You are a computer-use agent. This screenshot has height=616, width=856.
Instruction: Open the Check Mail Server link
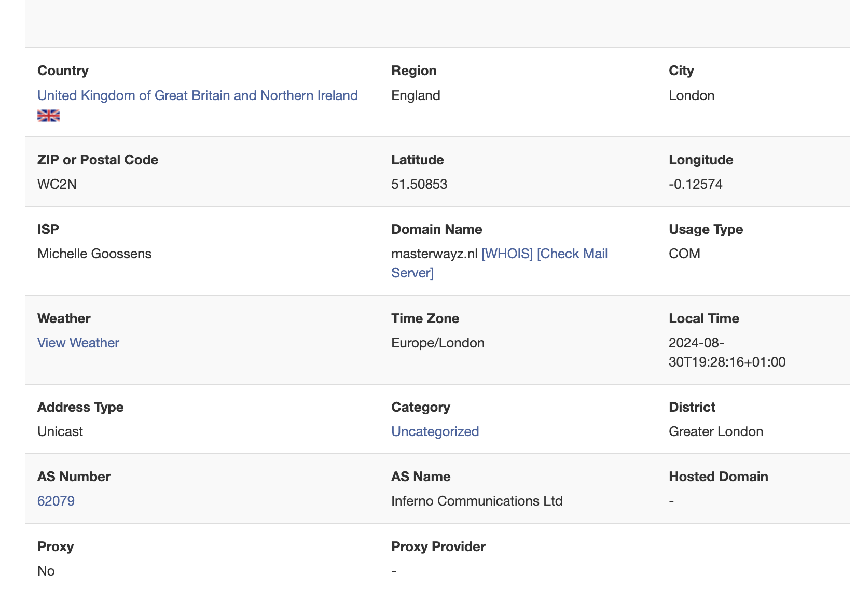pos(500,263)
